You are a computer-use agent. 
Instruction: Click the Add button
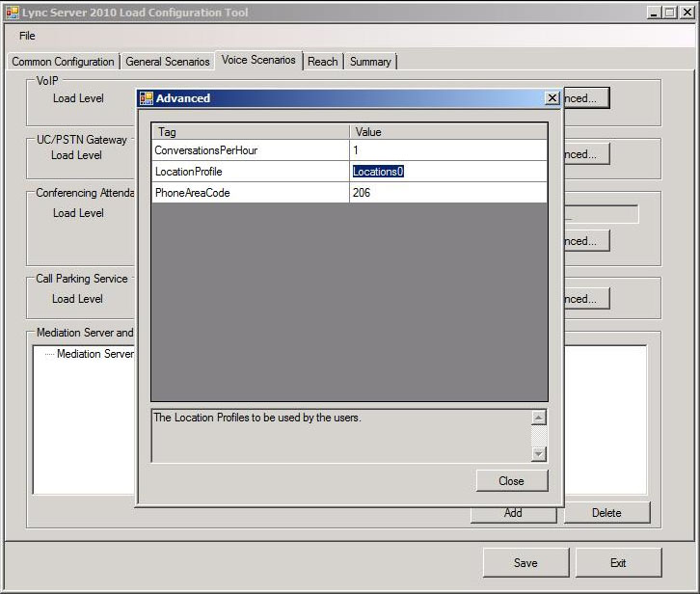tap(513, 513)
